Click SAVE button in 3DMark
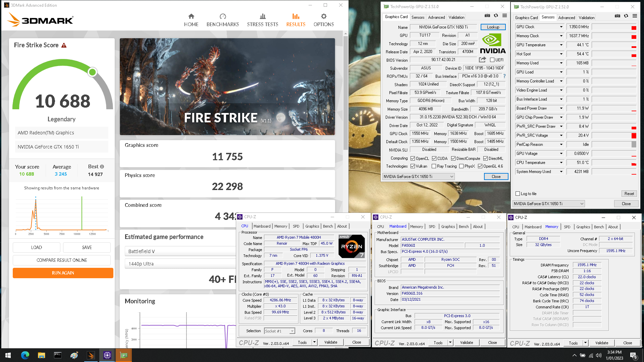Screen dimensions: 644x362 click(87, 247)
